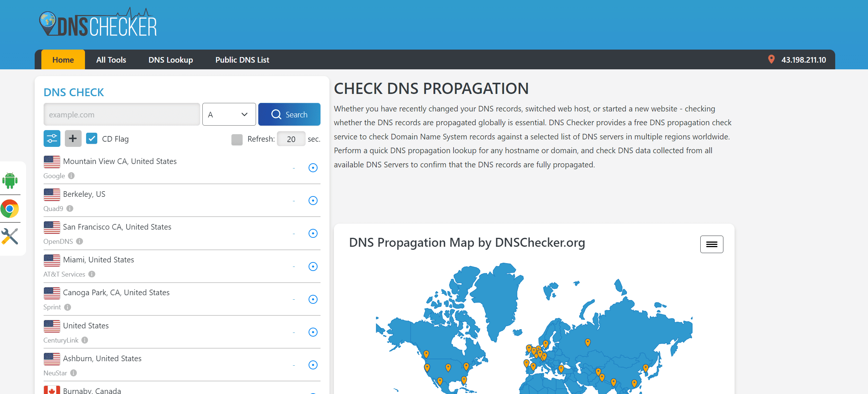Click the info icon next to Google
This screenshot has width=868, height=394.
pyautogui.click(x=71, y=176)
